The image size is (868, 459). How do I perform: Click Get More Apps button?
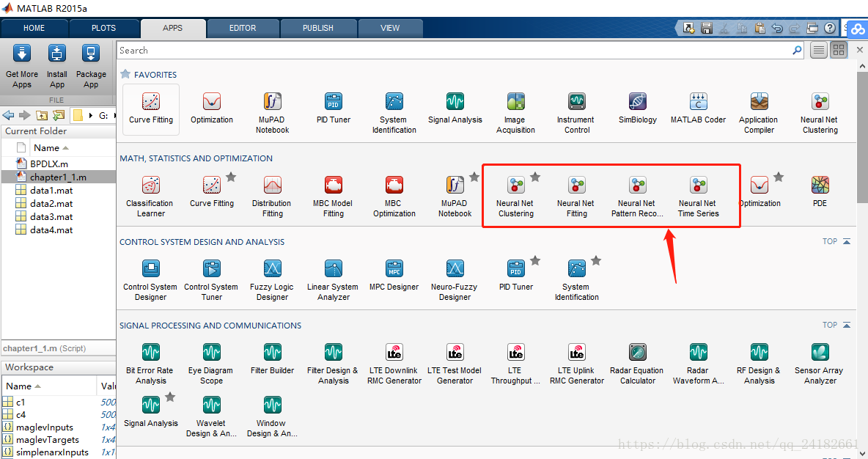(x=21, y=67)
